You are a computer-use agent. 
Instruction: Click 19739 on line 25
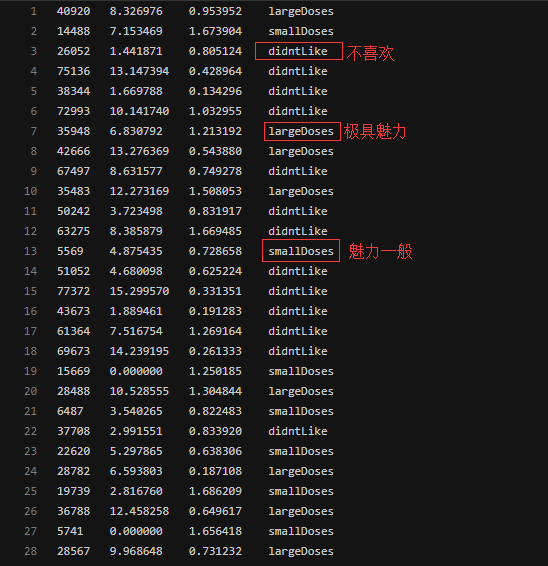74,491
